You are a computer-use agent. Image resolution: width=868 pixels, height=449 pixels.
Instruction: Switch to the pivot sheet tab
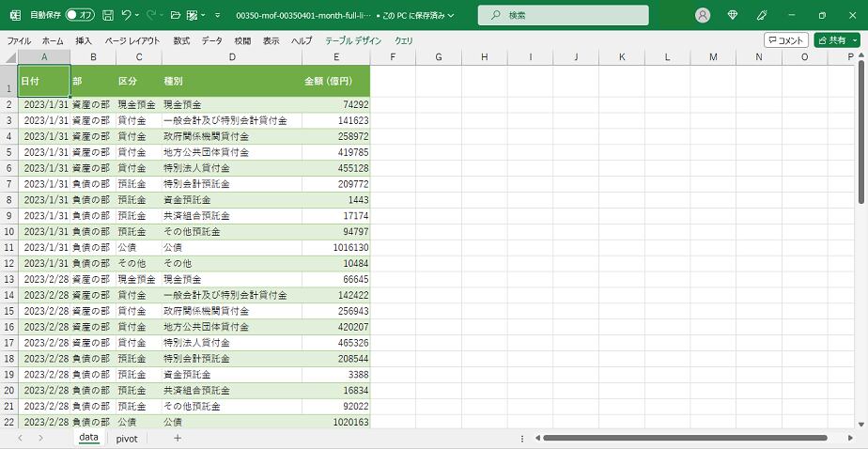(127, 438)
